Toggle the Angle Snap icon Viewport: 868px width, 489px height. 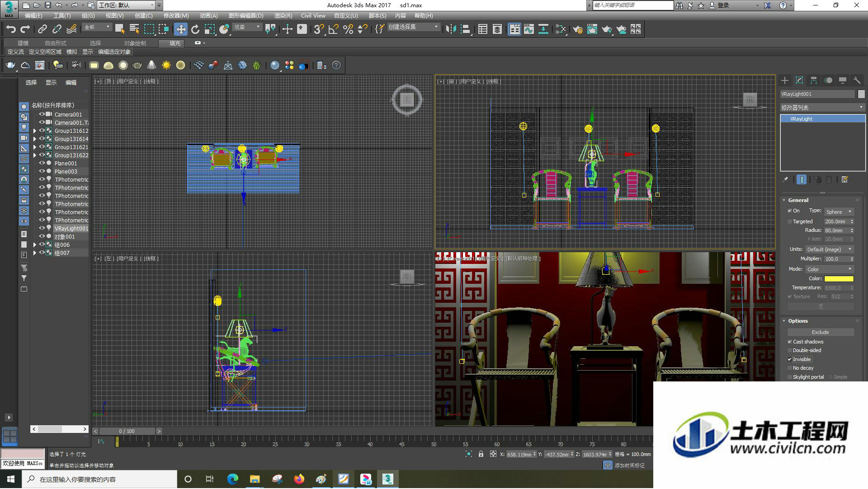click(334, 29)
